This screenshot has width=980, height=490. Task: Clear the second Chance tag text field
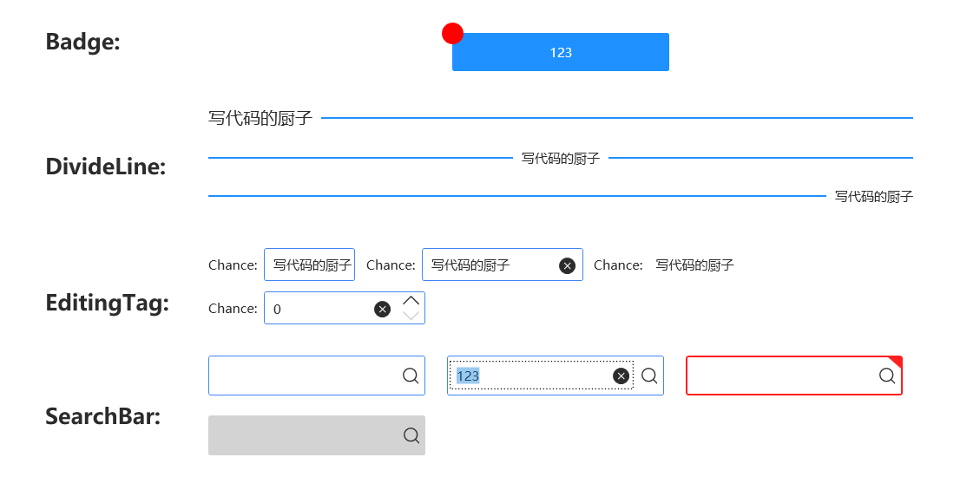tap(567, 266)
